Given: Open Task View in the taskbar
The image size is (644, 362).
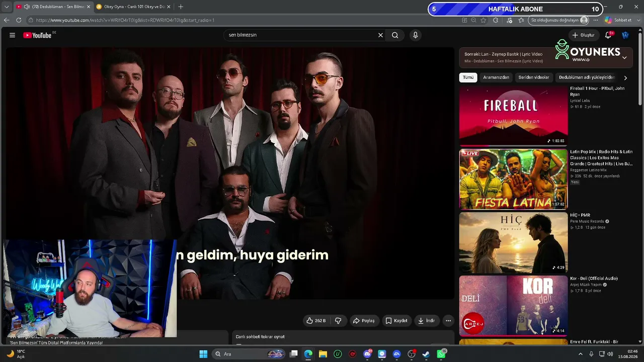Looking at the screenshot, I should tap(294, 354).
